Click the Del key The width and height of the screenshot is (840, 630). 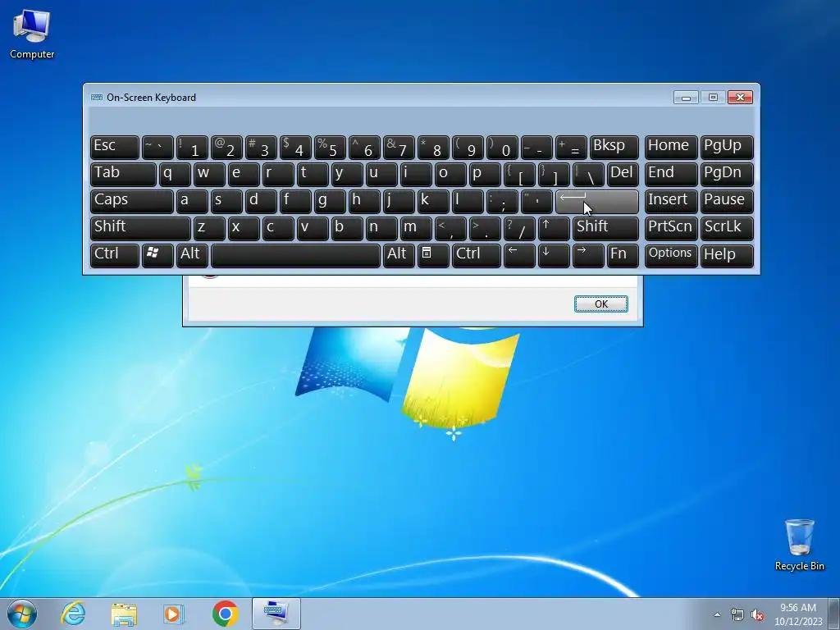(623, 174)
